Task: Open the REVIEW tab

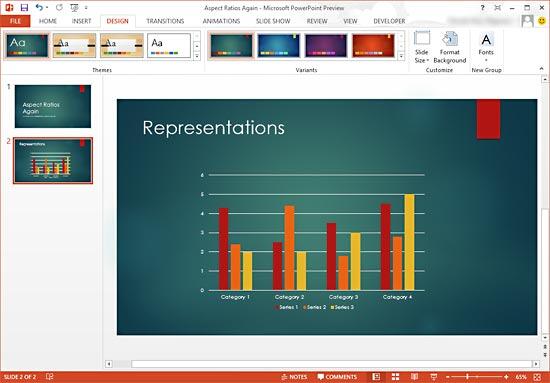Action: tap(317, 21)
